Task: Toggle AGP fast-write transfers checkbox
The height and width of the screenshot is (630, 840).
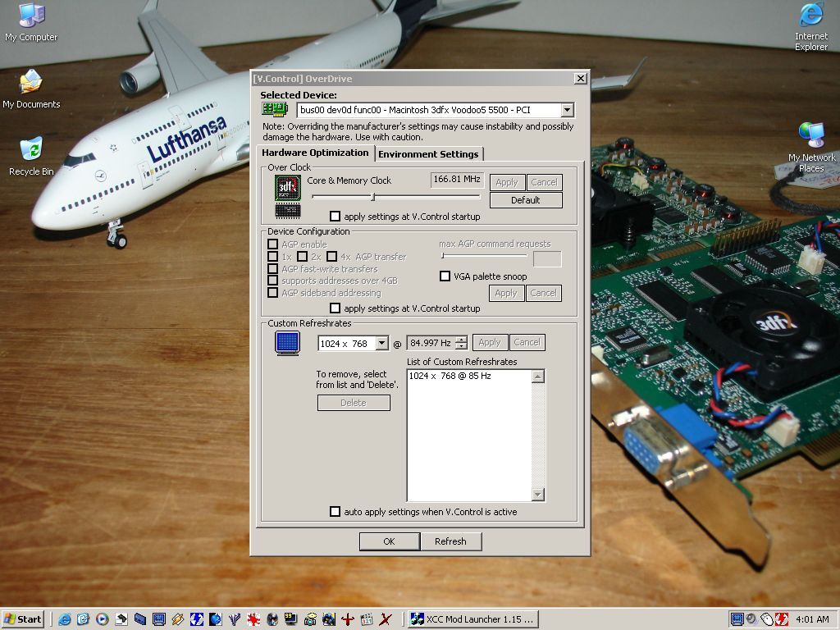Action: click(272, 269)
